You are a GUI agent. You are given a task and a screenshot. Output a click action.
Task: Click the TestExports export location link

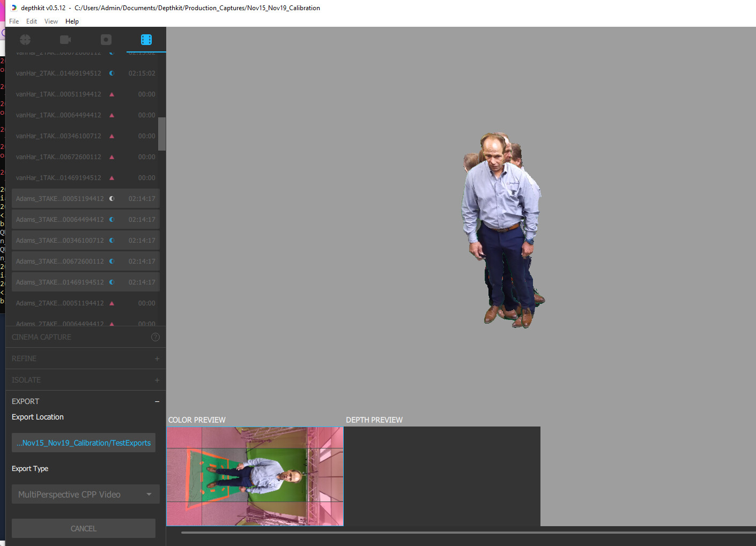pyautogui.click(x=84, y=443)
